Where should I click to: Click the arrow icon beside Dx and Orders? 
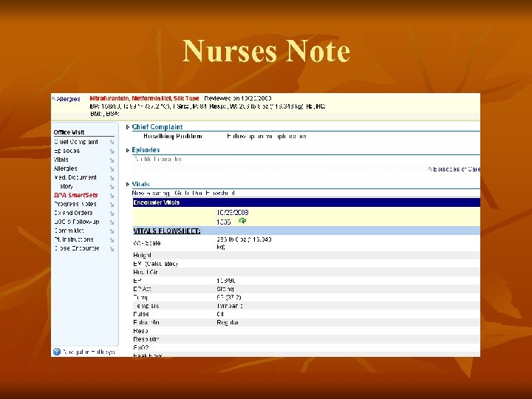pos(112,214)
